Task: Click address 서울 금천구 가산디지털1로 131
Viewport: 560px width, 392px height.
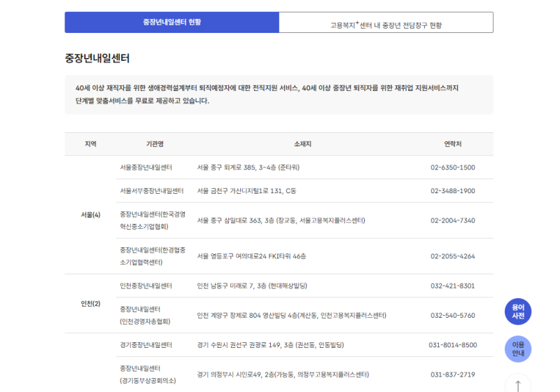Action: pyautogui.click(x=246, y=191)
